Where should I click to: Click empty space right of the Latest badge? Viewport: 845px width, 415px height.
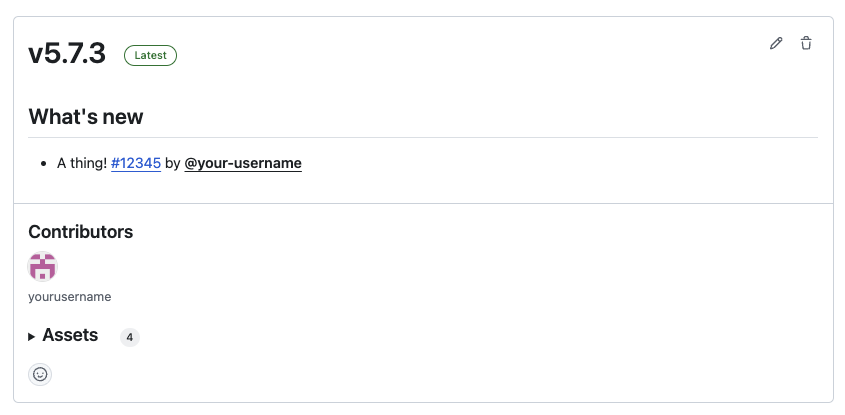pyautogui.click(x=450, y=56)
